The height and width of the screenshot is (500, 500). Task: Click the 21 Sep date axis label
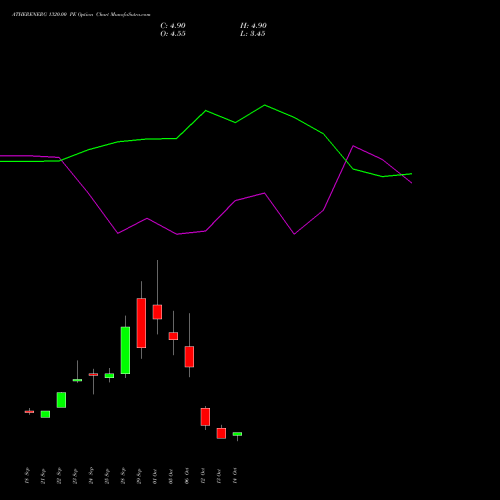pos(43,476)
